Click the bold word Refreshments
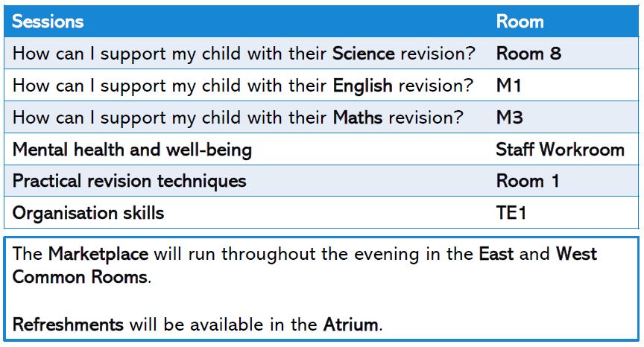The image size is (644, 347). [68, 325]
